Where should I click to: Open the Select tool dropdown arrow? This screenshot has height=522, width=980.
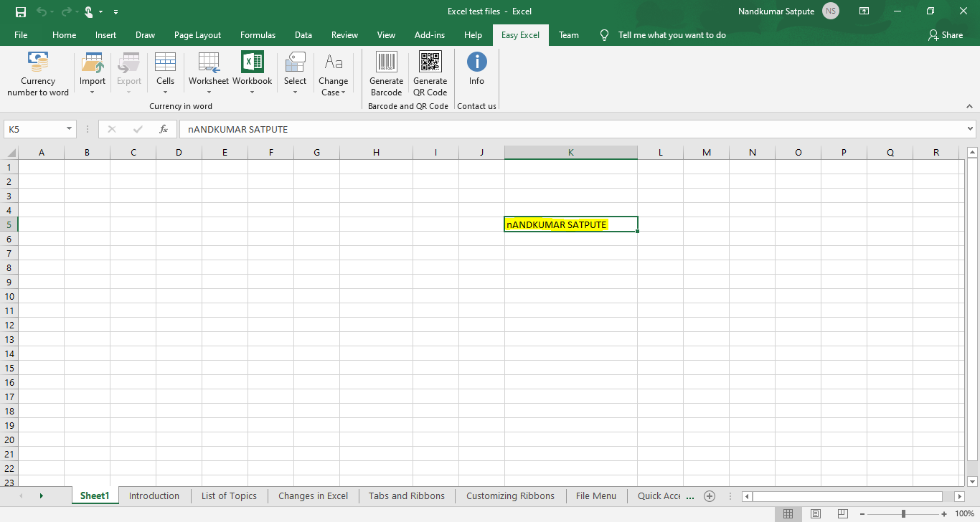[295, 91]
